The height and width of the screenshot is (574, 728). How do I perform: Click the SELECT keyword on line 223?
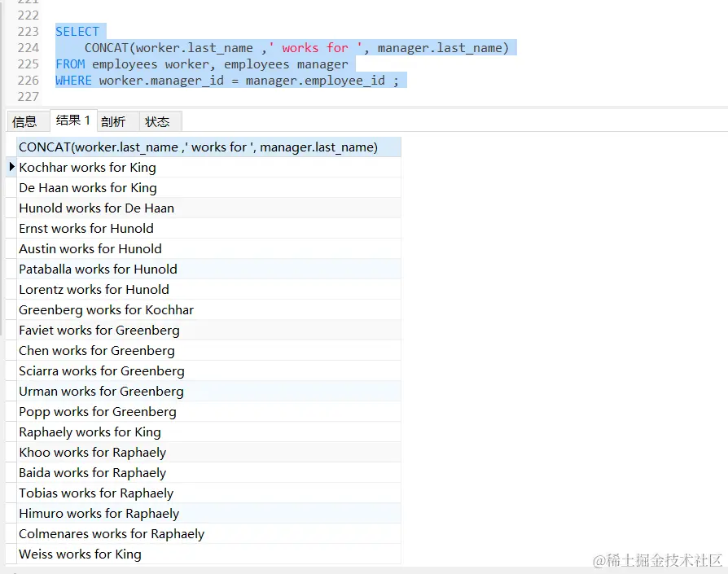point(77,32)
